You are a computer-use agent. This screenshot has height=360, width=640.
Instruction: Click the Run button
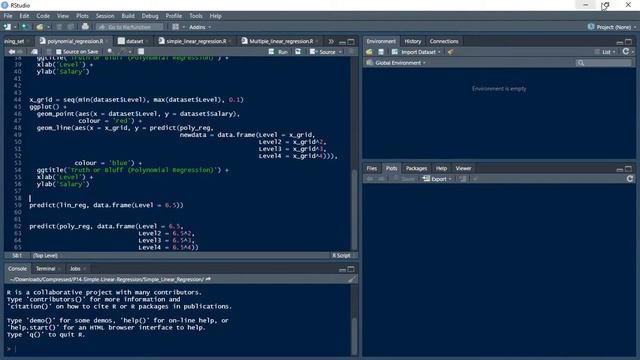(x=278, y=52)
